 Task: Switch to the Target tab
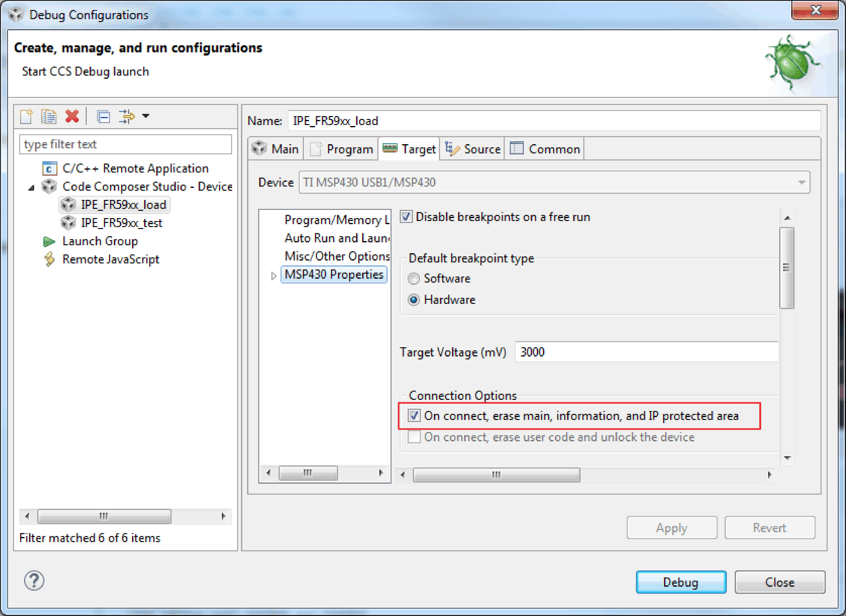pyautogui.click(x=409, y=149)
